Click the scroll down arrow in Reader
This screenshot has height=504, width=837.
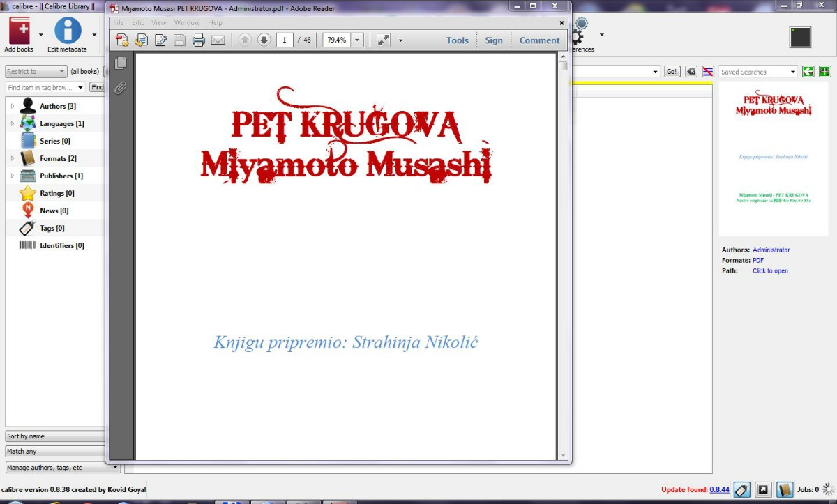tap(563, 455)
